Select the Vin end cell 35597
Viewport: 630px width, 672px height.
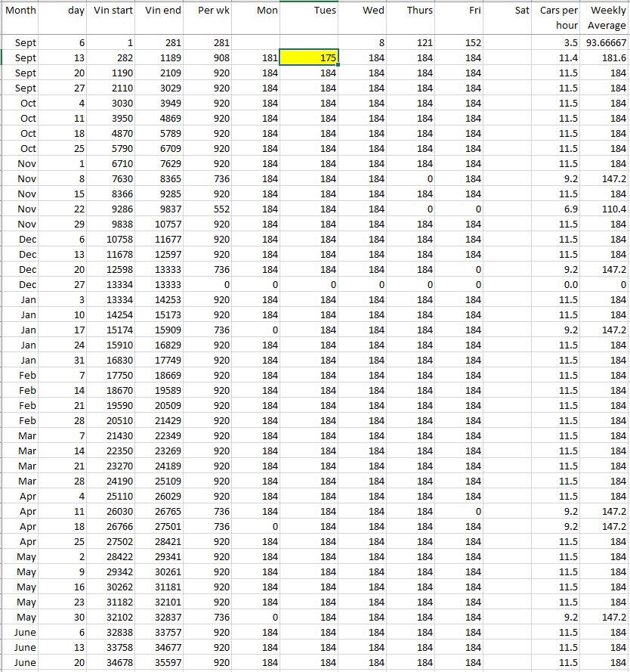(x=162, y=662)
